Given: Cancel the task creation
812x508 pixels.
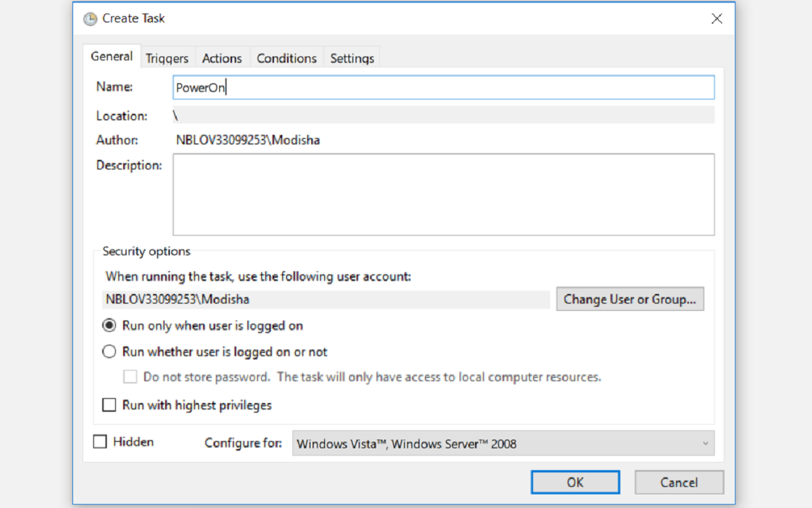Looking at the screenshot, I should click(679, 482).
